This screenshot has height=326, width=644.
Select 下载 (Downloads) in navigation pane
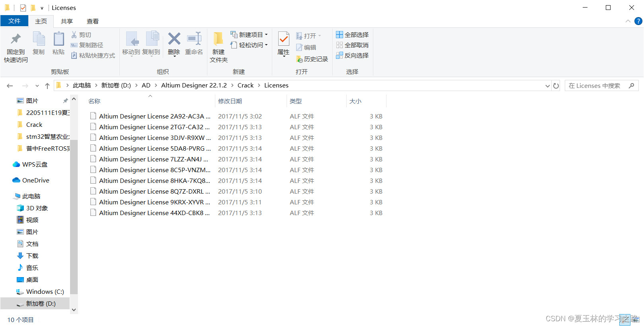pyautogui.click(x=28, y=256)
